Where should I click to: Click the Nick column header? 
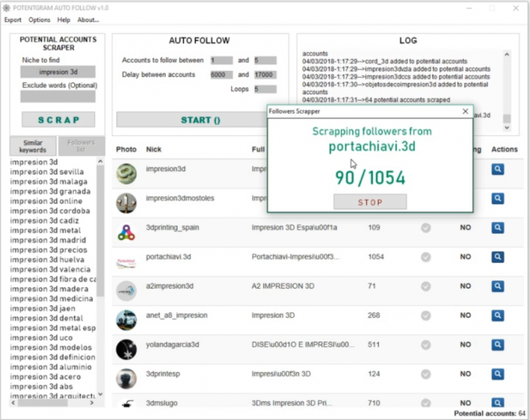point(154,150)
